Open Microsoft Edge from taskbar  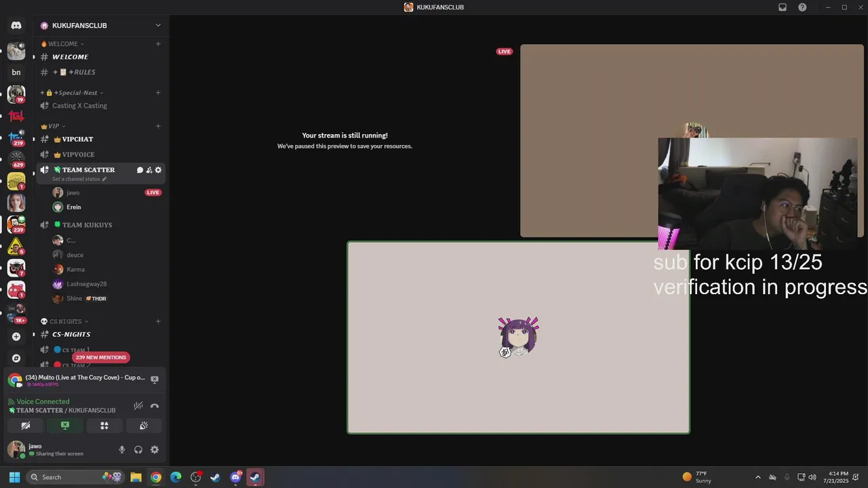pos(176,477)
